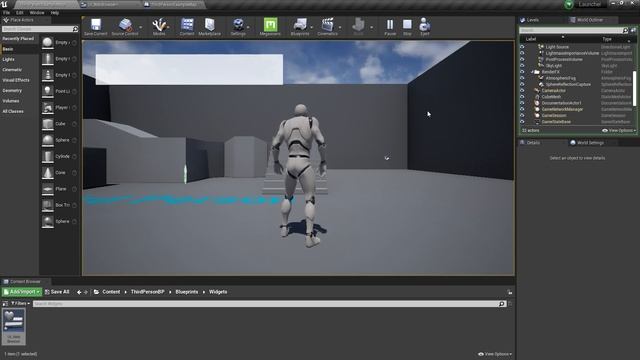Pause the play session
This screenshot has height=360, width=640.
tap(390, 24)
